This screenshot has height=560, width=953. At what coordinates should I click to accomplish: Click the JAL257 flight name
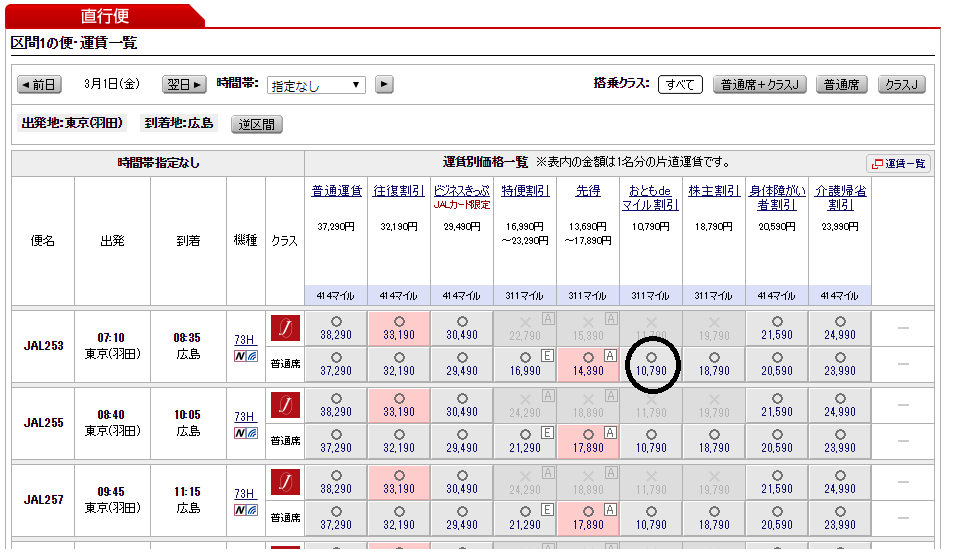[43, 500]
